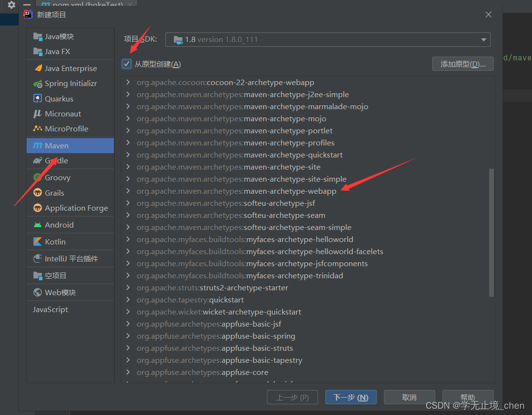The width and height of the screenshot is (532, 415).
Task: Click the IntelliJ logo in dialog title
Action: (28, 14)
